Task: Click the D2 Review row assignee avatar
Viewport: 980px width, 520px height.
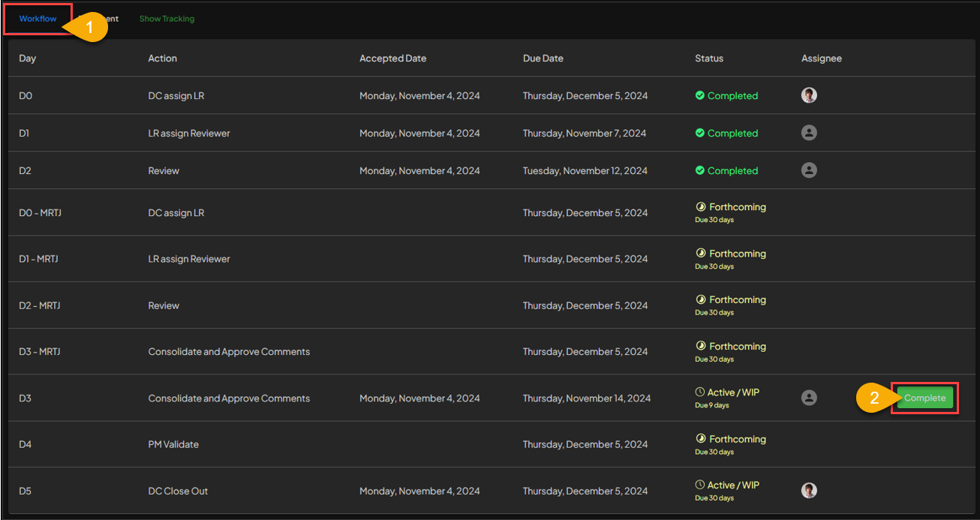Action: [809, 170]
